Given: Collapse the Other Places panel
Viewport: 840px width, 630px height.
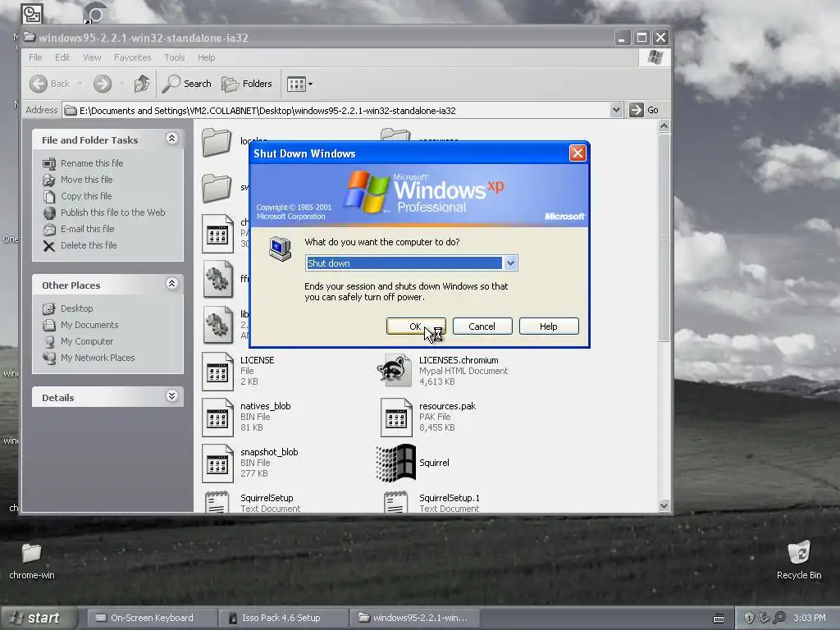Looking at the screenshot, I should (171, 284).
